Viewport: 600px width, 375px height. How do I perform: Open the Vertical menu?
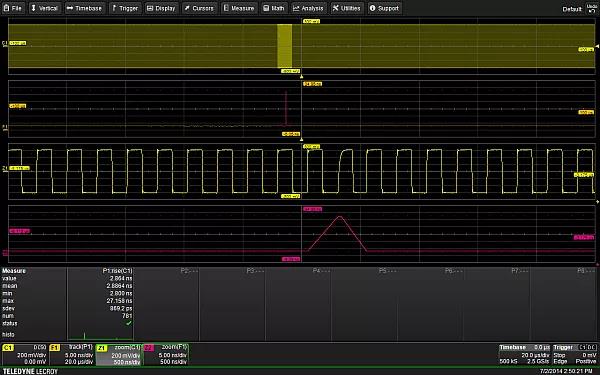coord(45,8)
